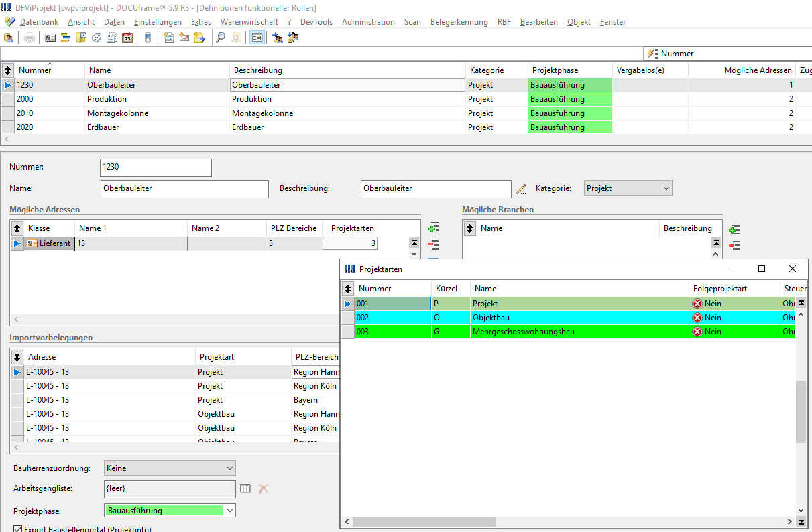This screenshot has width=812, height=532.
Task: Click the Name input field containing Oberbauleiter
Action: (x=184, y=189)
